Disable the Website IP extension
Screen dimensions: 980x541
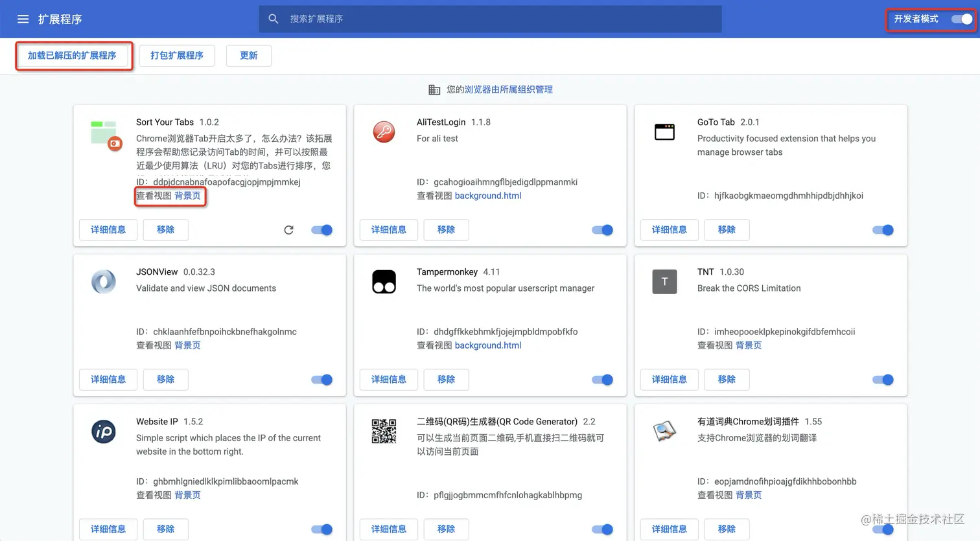pyautogui.click(x=322, y=529)
